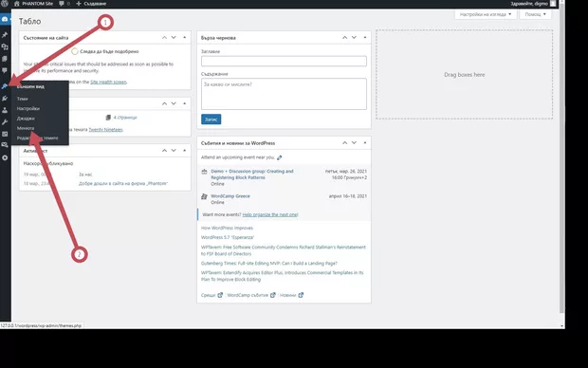
Task: Collapse the Бърза чернова panel triangle
Action: [x=365, y=38]
